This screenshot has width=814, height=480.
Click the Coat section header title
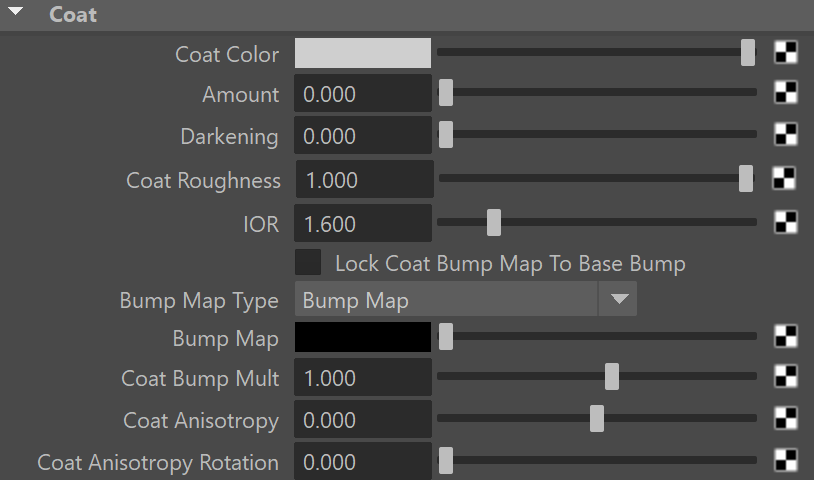point(73,15)
